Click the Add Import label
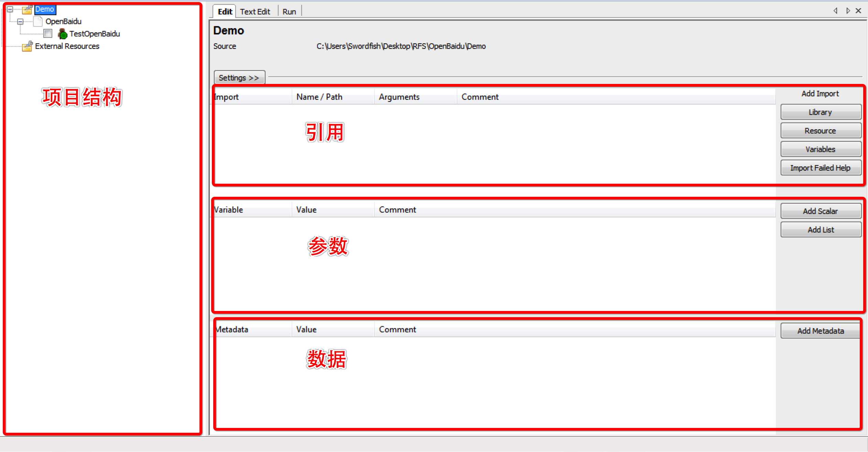The height and width of the screenshot is (452, 868). (820, 94)
